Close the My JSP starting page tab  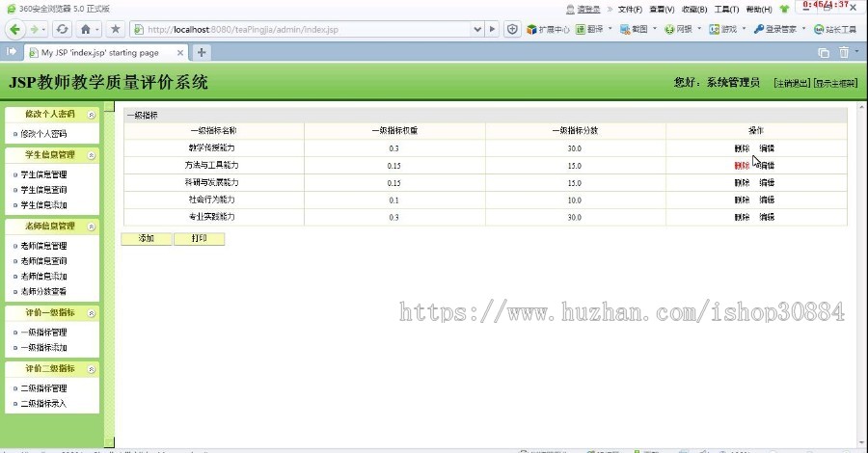180,53
